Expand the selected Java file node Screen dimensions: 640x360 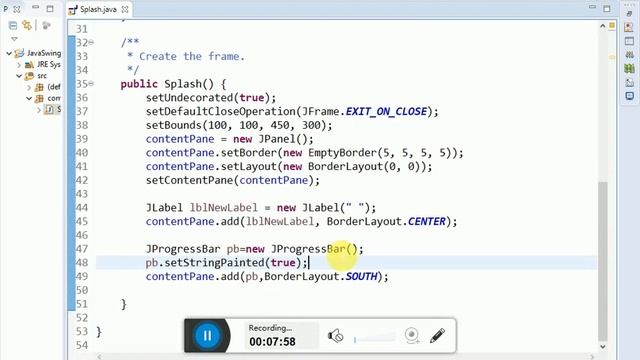point(39,109)
